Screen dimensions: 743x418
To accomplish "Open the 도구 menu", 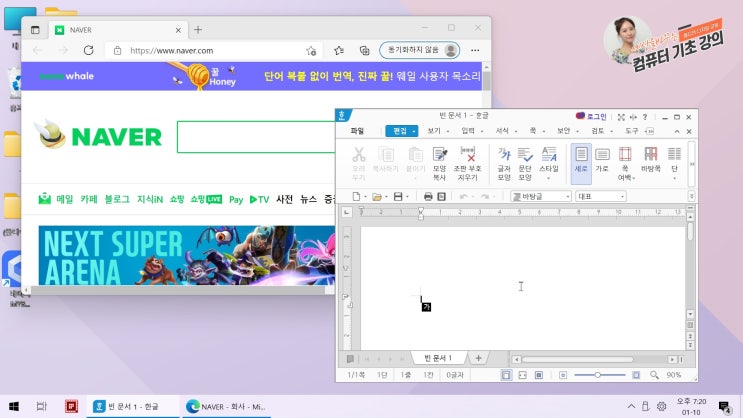I will click(x=632, y=131).
